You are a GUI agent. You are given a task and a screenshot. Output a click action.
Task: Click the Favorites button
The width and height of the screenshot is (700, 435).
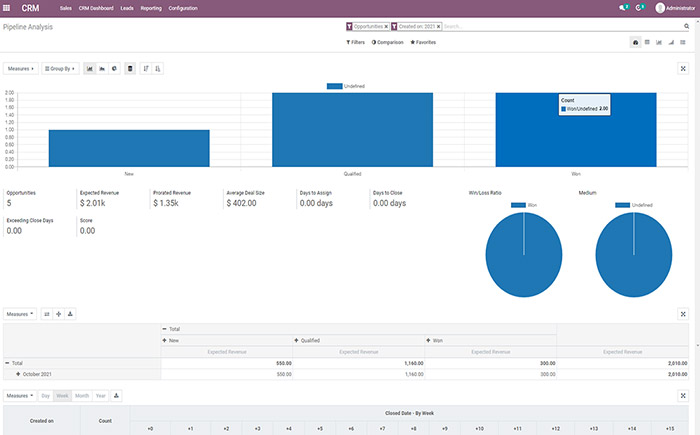pyautogui.click(x=422, y=42)
